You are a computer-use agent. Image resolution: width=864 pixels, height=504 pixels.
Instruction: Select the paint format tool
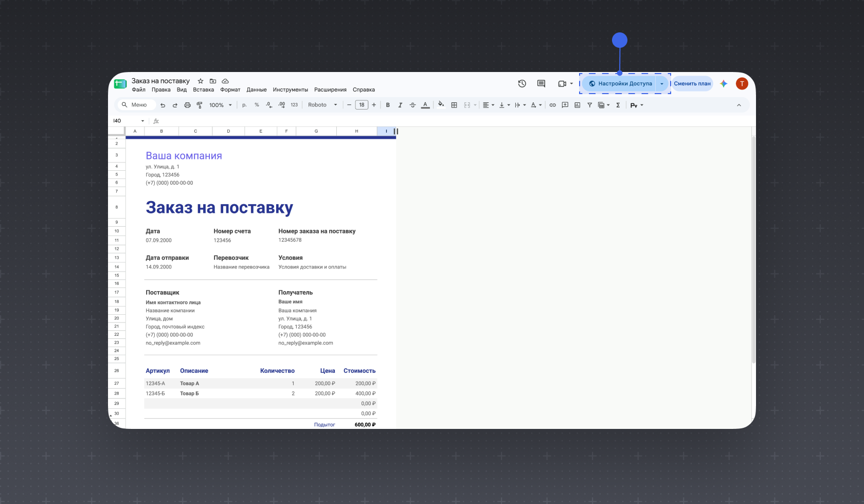click(200, 105)
